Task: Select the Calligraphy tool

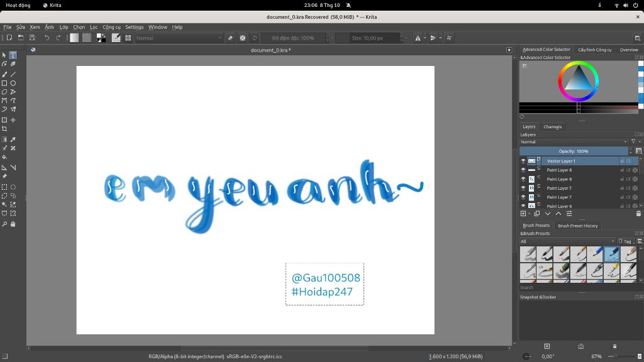Action: tap(13, 64)
